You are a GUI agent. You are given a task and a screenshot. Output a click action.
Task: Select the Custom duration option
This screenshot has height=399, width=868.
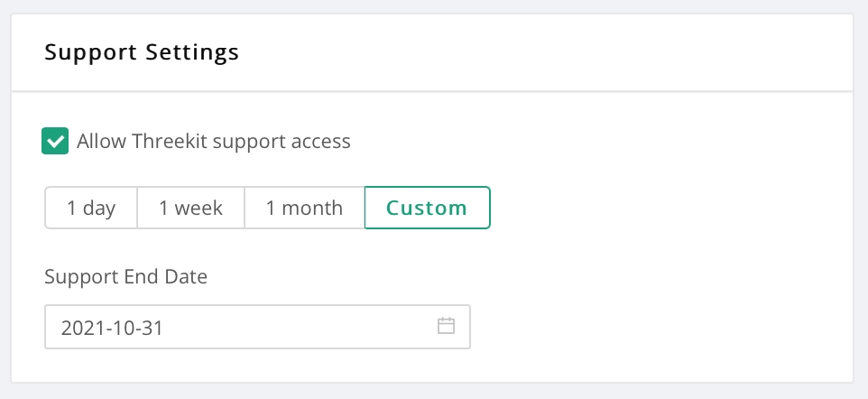point(427,208)
